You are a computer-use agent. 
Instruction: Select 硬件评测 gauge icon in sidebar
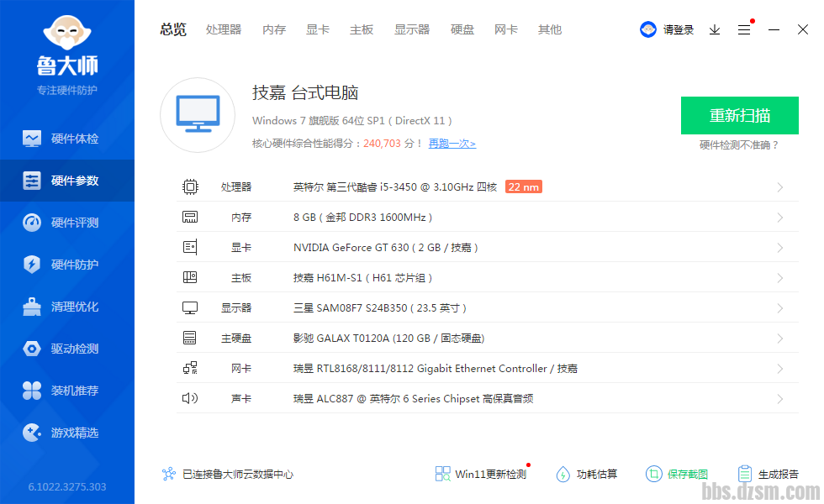(x=32, y=223)
